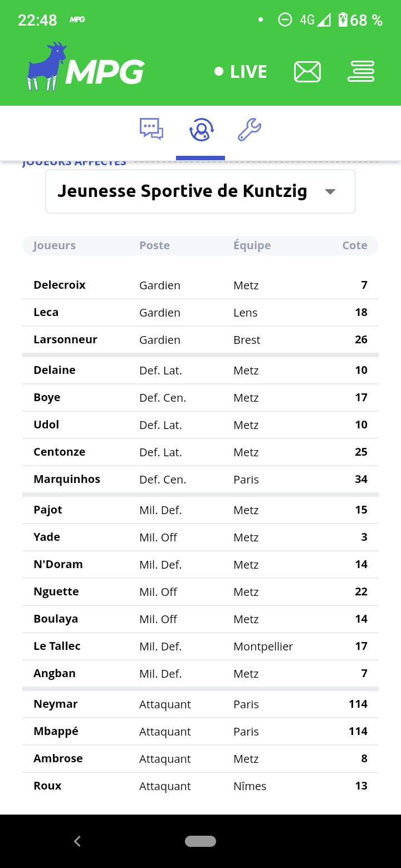
Task: Tap the Android home pill
Action: (200, 841)
